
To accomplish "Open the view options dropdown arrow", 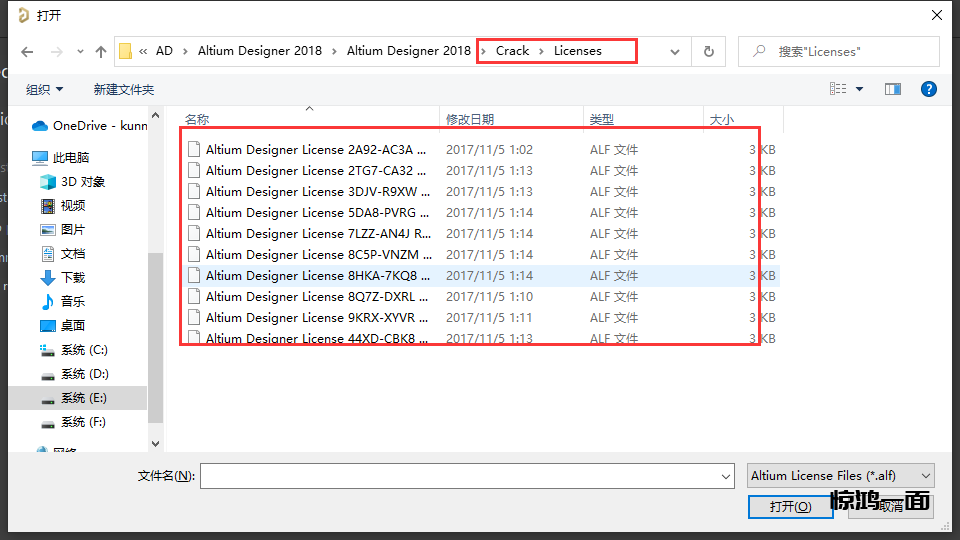I will coord(859,90).
